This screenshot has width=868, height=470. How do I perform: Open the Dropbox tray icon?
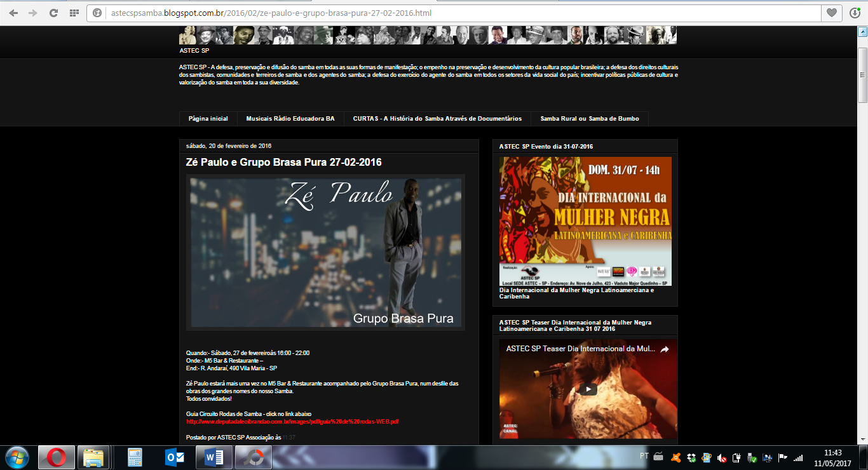click(691, 457)
